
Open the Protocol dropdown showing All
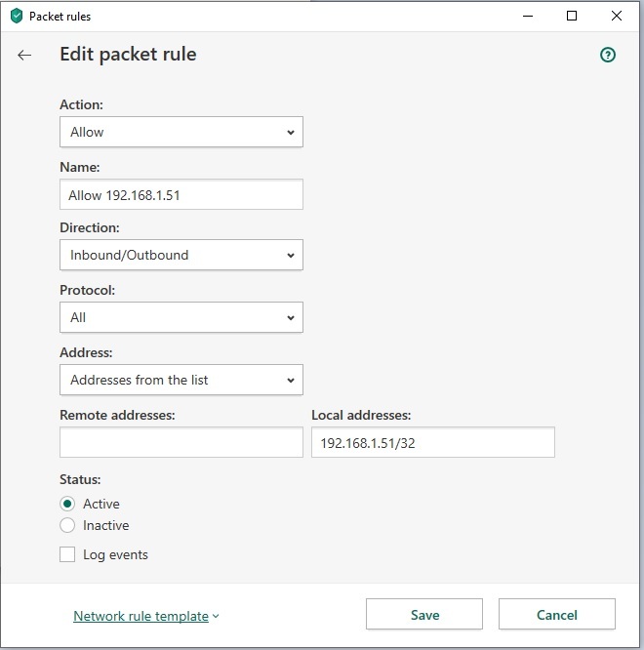tap(181, 317)
